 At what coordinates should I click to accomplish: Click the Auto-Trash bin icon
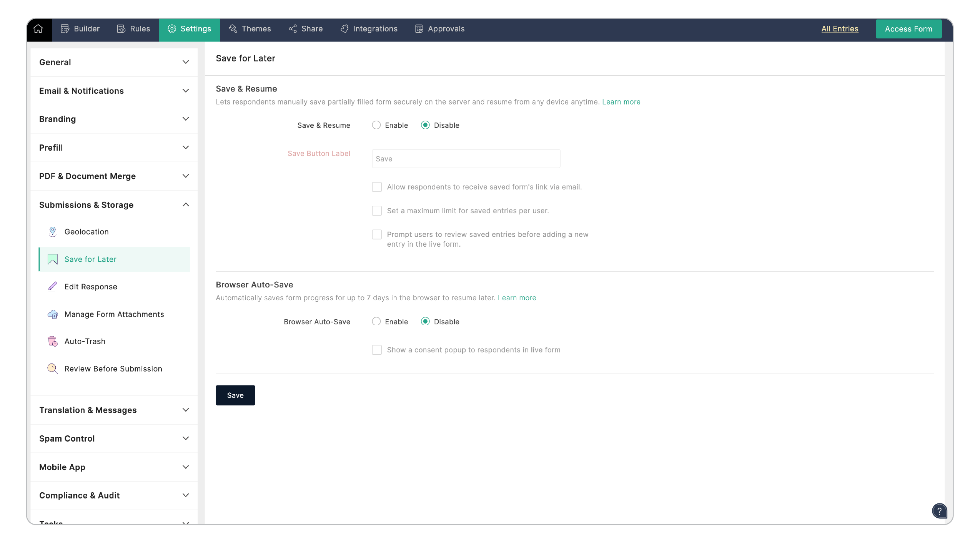(52, 341)
